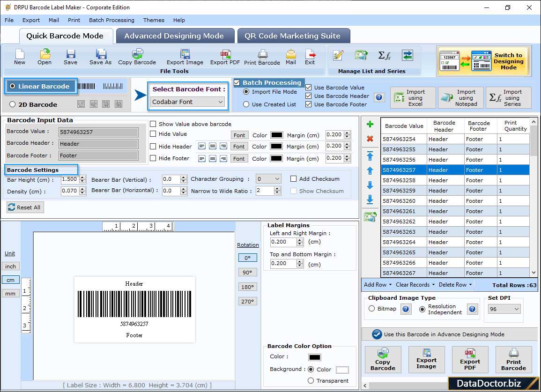Switch to QR Code Marketing Suite tab

(x=293, y=36)
